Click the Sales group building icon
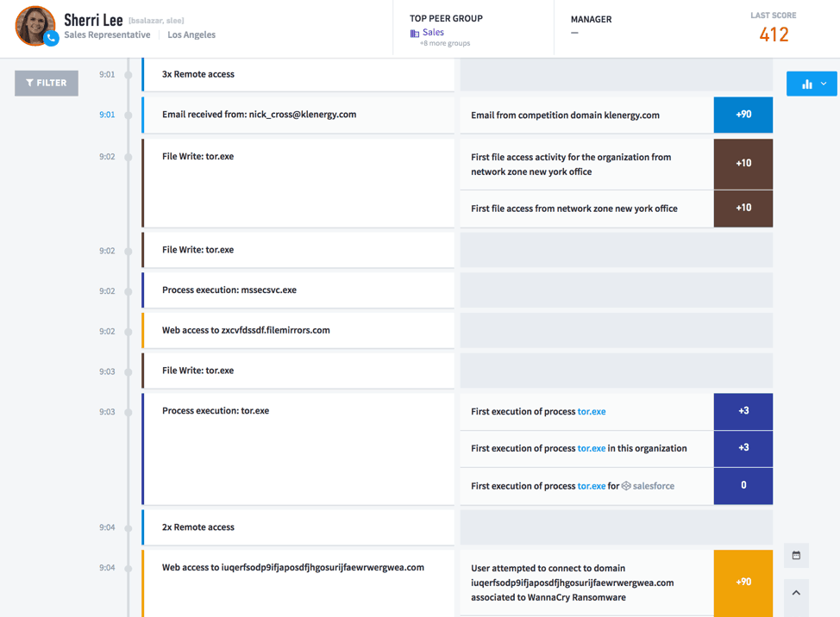The width and height of the screenshot is (840, 617). tap(415, 34)
